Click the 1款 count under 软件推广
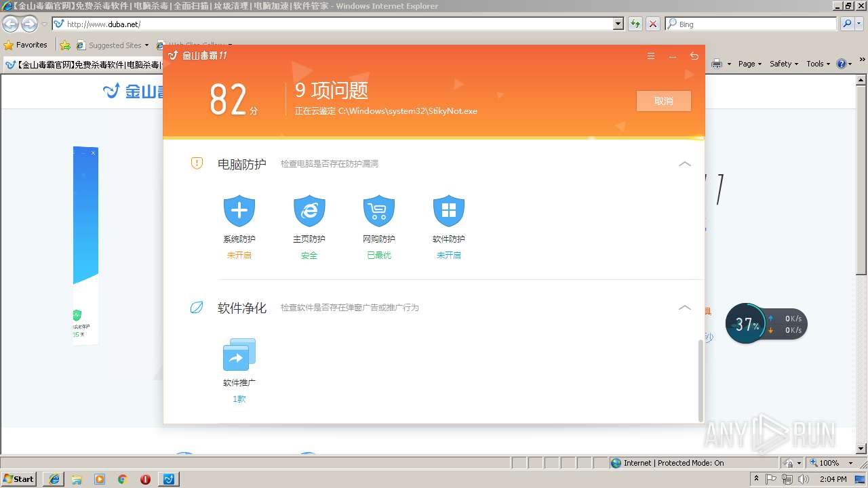The height and width of the screenshot is (488, 868). (x=239, y=399)
